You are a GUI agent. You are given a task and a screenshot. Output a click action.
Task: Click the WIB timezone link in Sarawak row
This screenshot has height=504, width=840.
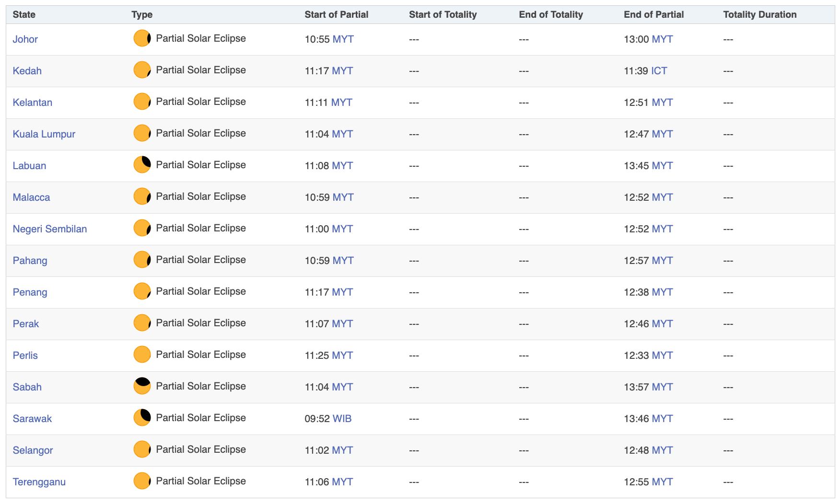[342, 419]
